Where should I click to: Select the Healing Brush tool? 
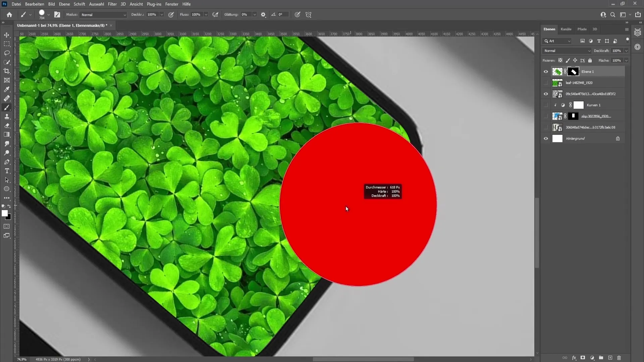(7, 98)
